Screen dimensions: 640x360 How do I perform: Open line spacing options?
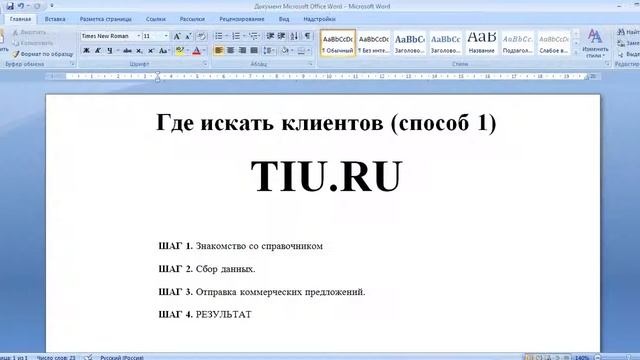click(269, 51)
